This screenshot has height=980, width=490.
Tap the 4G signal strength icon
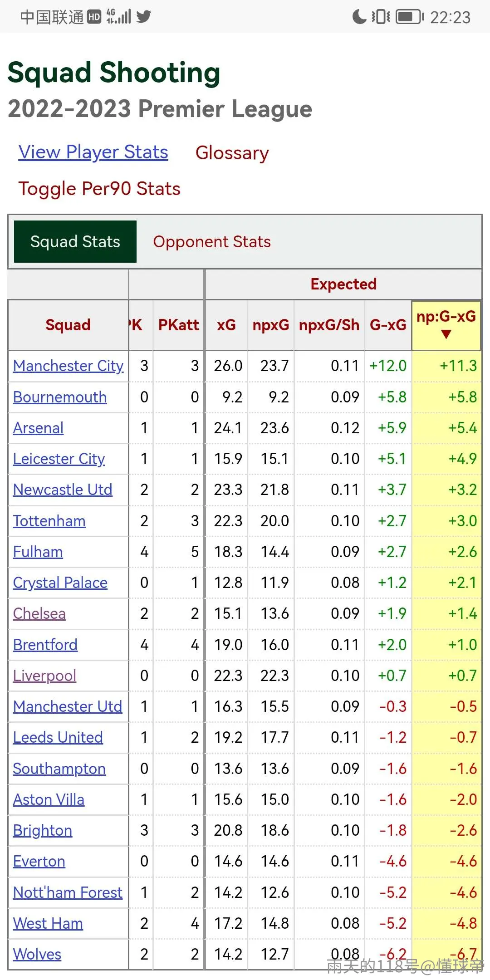pyautogui.click(x=118, y=16)
